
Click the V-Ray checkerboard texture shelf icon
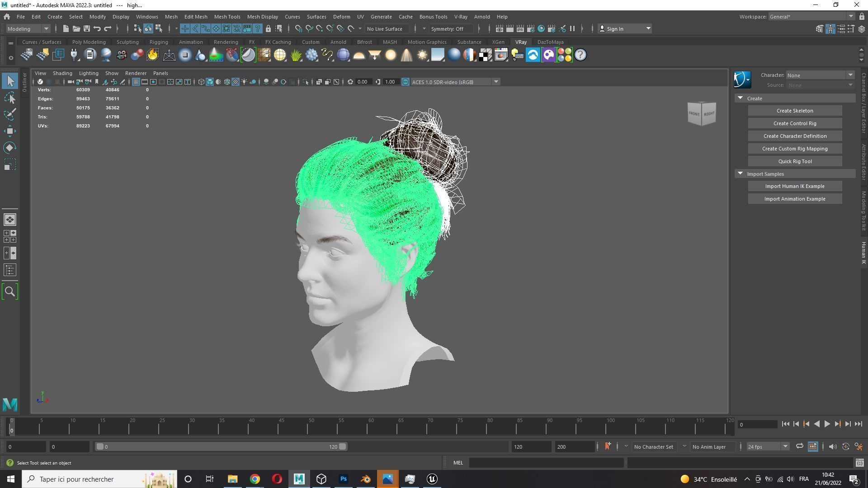(x=486, y=55)
